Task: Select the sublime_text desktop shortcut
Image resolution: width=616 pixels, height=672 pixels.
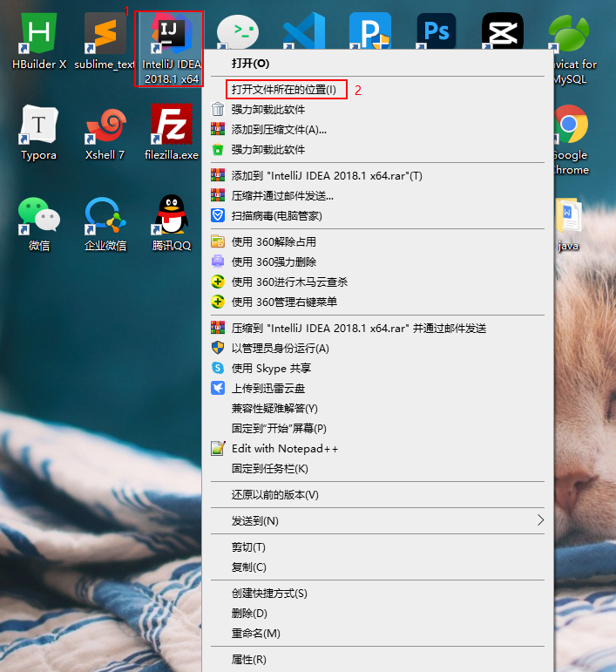Action: coord(105,41)
